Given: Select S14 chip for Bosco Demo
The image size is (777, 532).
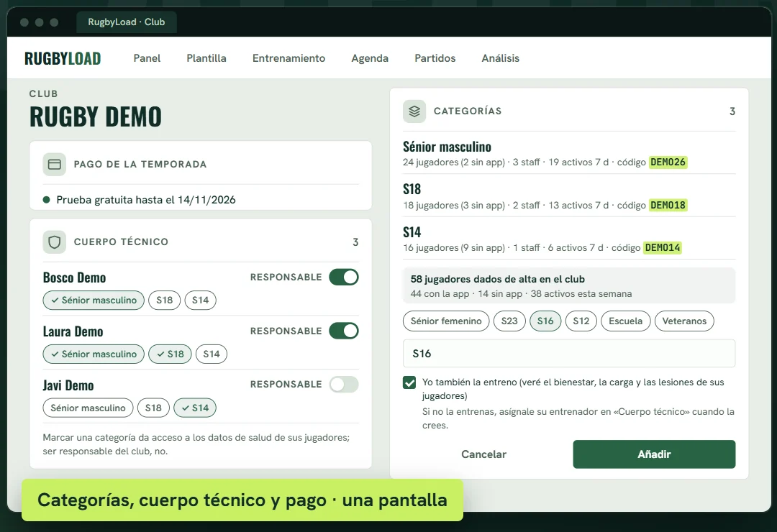Looking at the screenshot, I should tap(201, 301).
